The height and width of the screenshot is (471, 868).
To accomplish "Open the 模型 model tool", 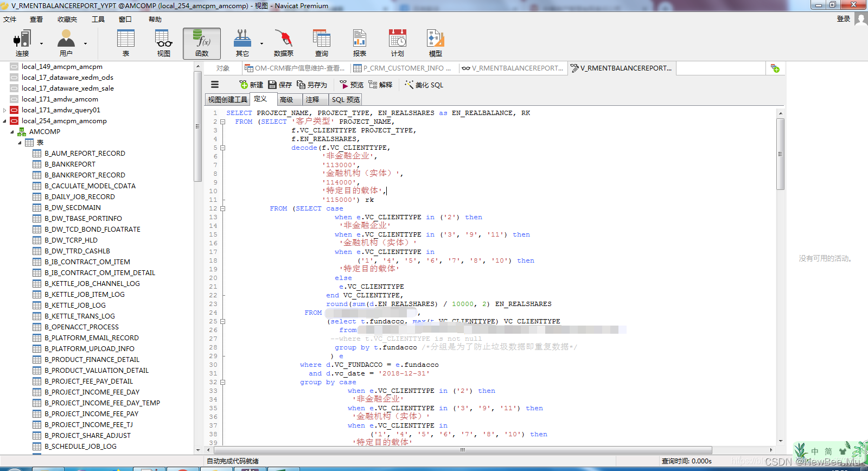I will click(x=435, y=43).
